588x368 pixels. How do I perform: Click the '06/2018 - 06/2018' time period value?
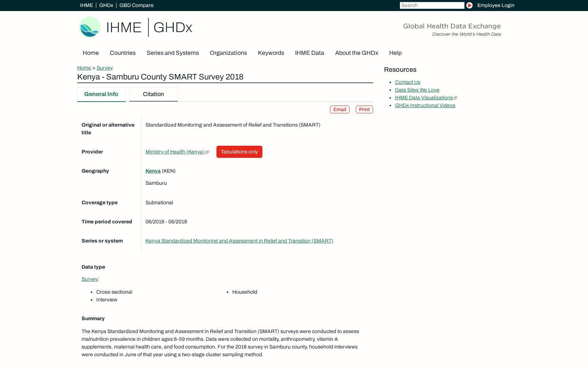point(166,222)
